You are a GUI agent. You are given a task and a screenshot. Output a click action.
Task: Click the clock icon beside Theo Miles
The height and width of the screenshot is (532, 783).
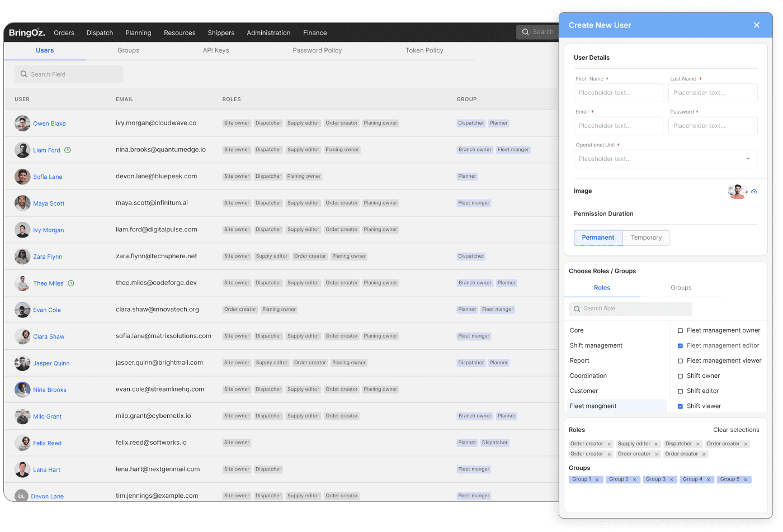[x=71, y=283]
